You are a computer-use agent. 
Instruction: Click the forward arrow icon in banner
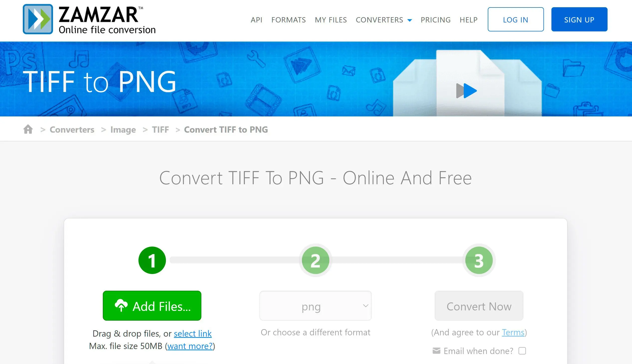(x=466, y=90)
